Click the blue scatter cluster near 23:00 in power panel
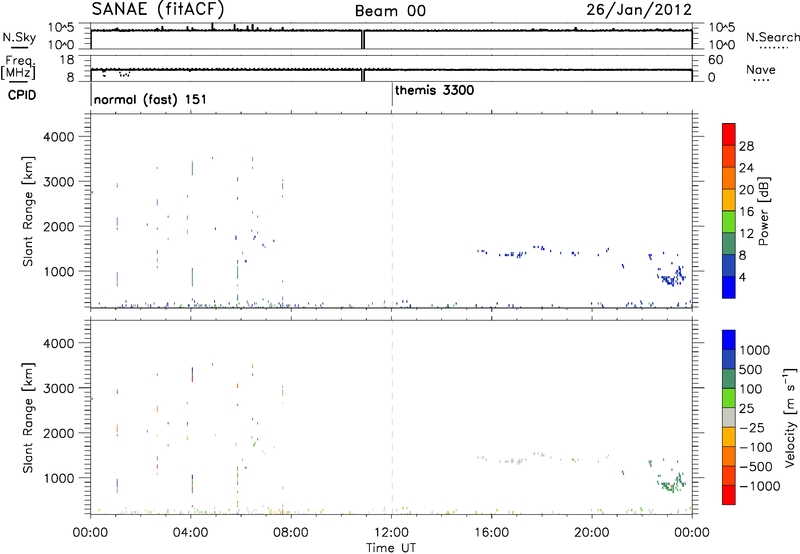 (x=672, y=276)
